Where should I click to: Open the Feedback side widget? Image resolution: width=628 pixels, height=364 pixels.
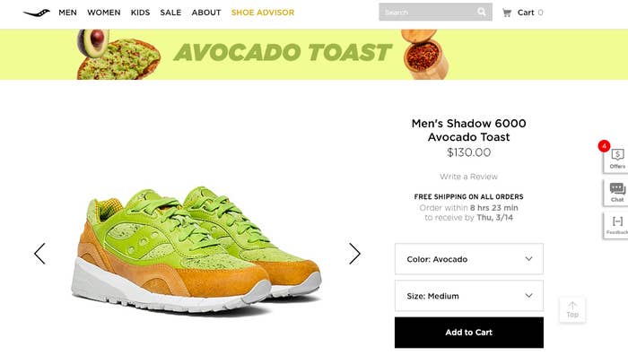click(616, 226)
